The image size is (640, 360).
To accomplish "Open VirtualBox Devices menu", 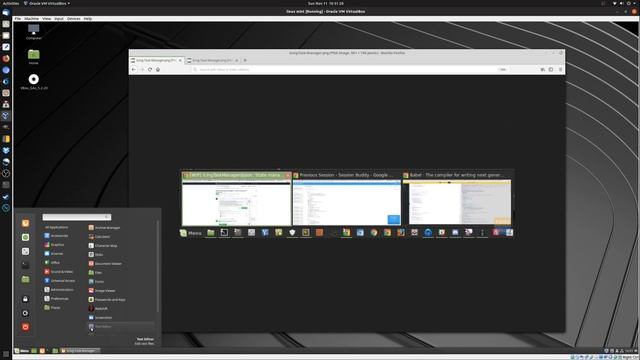I will pos(73,19).
